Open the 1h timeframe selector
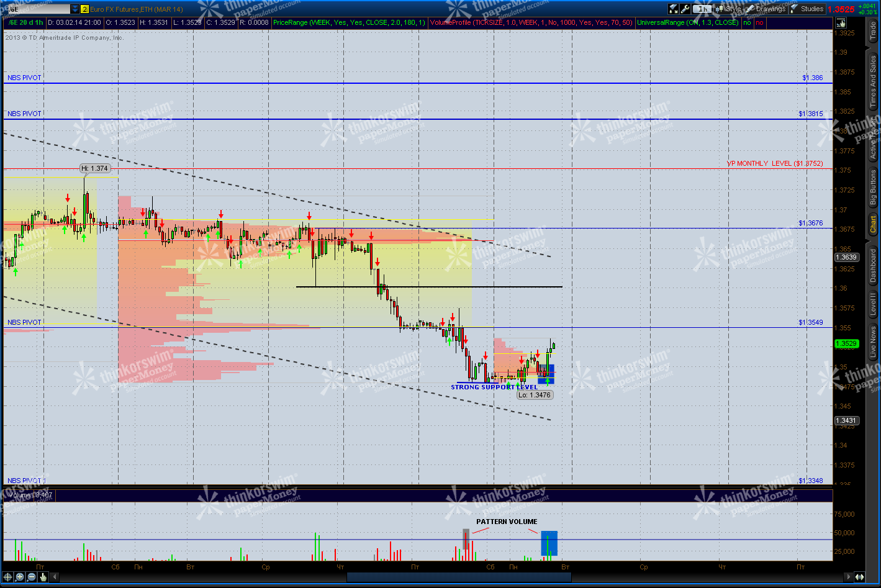This screenshot has height=588, width=881. tap(702, 8)
